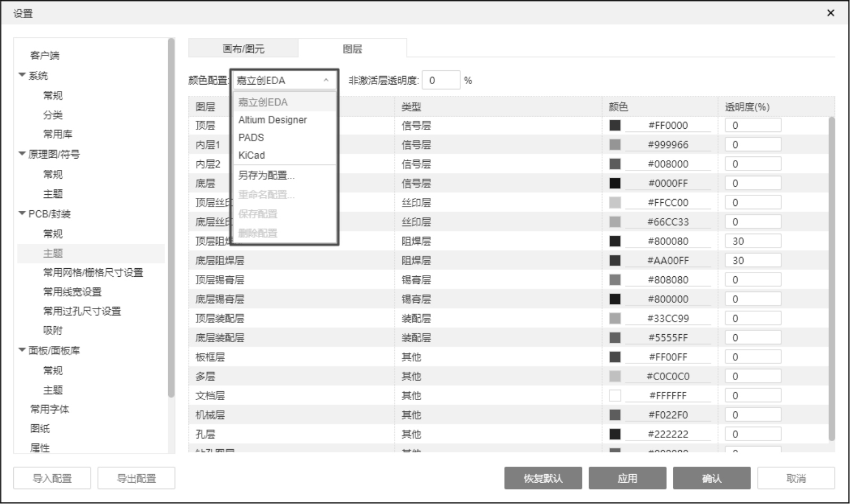Collapse the PCB/封装 tree node
Image resolution: width=850 pixels, height=504 pixels.
coord(22,213)
